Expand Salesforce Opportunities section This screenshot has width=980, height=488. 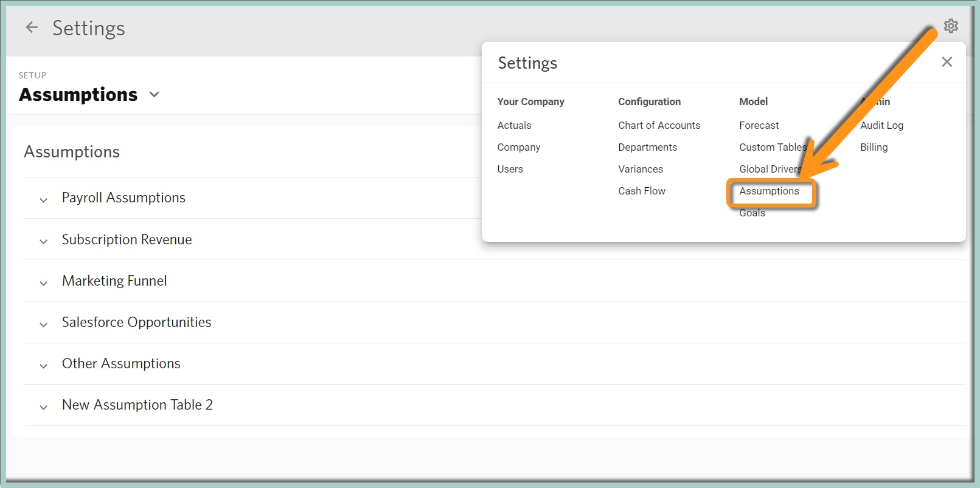tap(44, 324)
